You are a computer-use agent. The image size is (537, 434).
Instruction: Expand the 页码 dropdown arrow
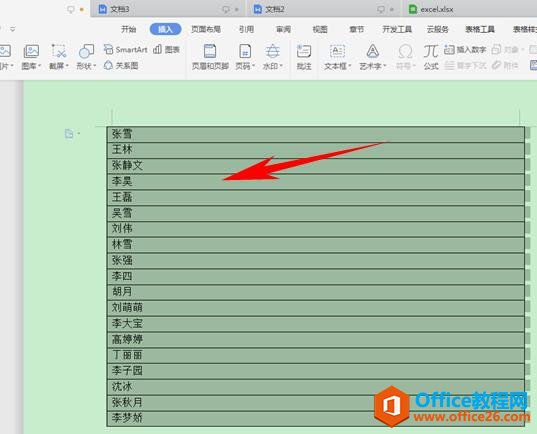[253, 65]
